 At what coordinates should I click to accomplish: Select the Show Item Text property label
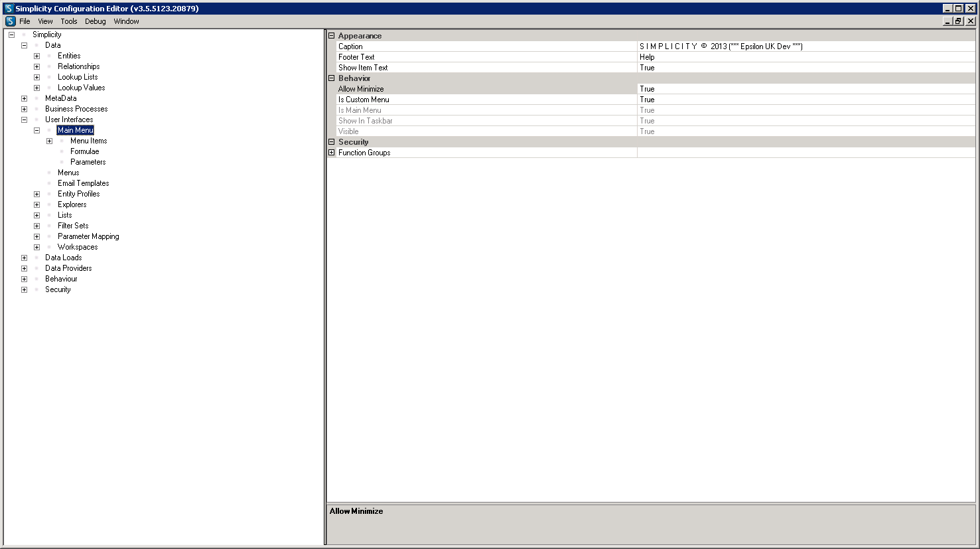363,68
